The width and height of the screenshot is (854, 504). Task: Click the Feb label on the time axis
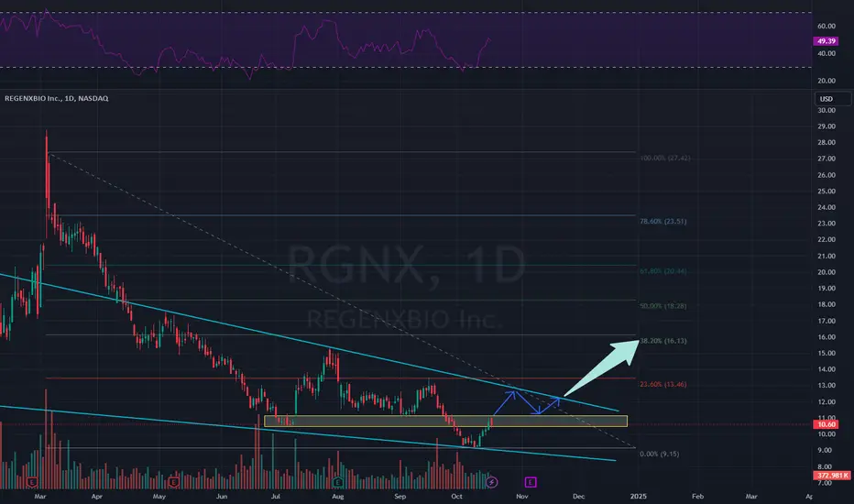[x=697, y=497]
